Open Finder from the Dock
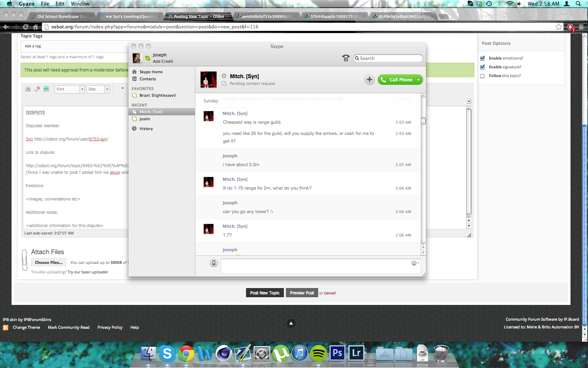Viewport: 588px width, 368px height. point(148,353)
